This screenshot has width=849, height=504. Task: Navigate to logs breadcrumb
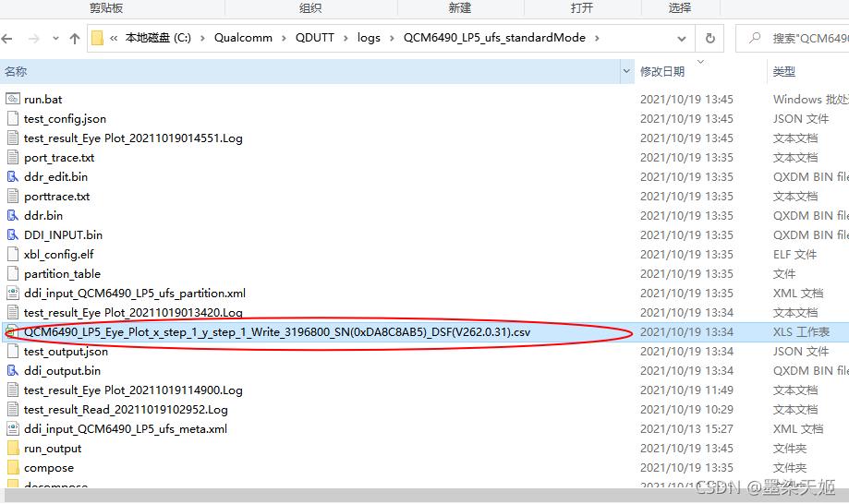[369, 38]
